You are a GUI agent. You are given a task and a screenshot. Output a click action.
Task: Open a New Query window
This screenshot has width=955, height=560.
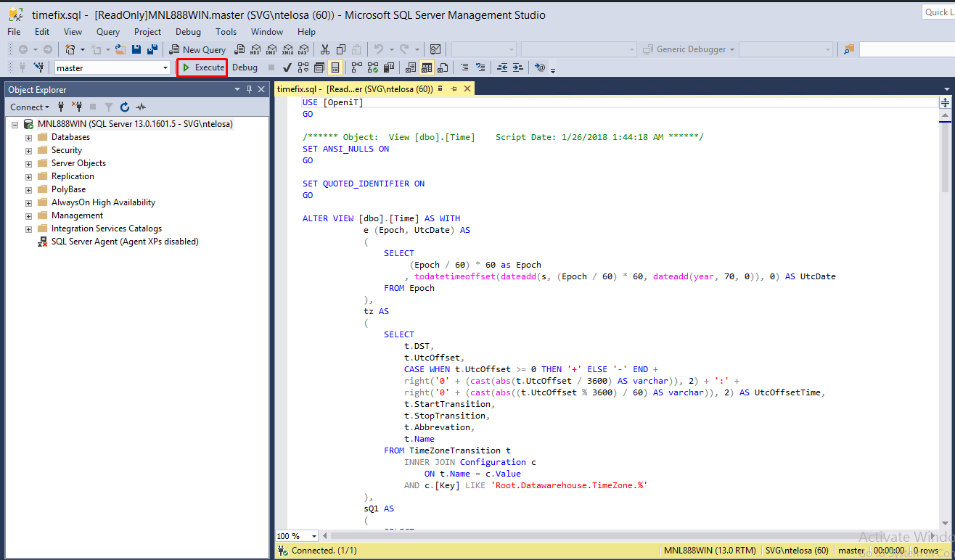[x=197, y=49]
